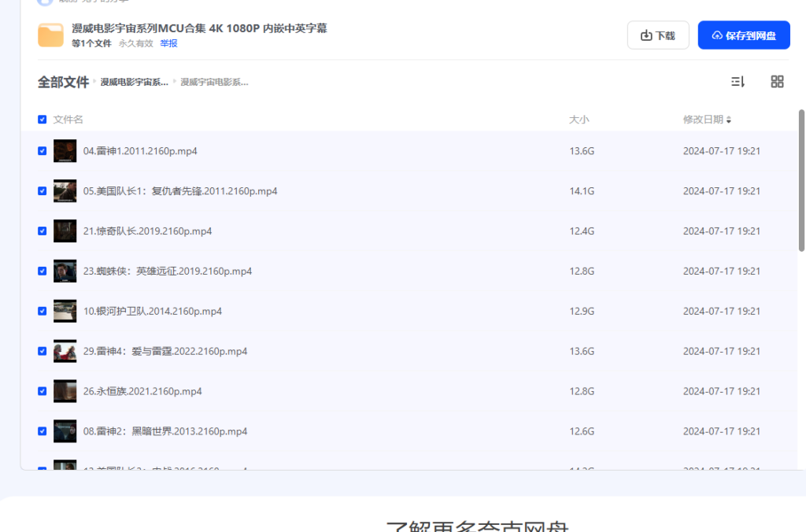Uncheck 04.雷神1.2011.2160p.mp4 checkbox

(43, 151)
